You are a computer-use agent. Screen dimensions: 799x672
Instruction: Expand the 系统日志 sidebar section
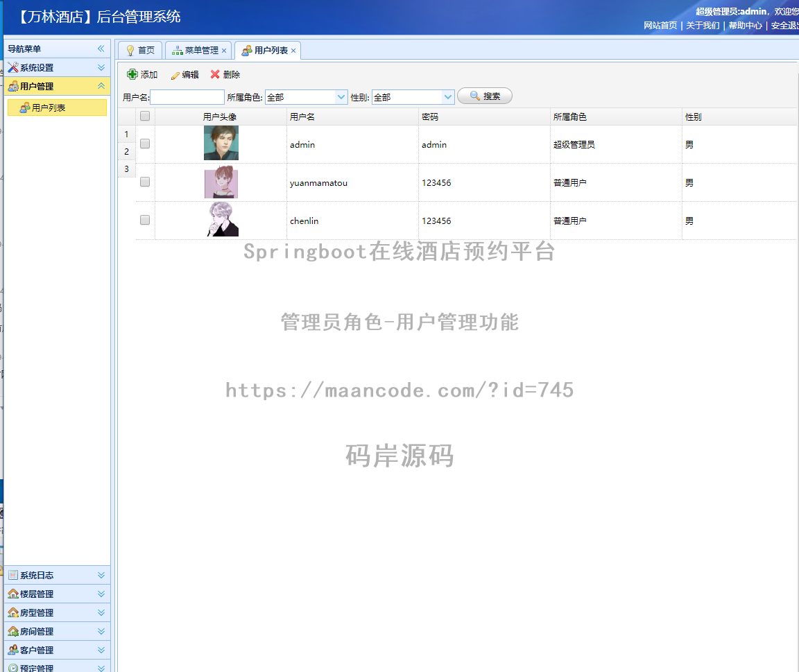pyautogui.click(x=101, y=575)
